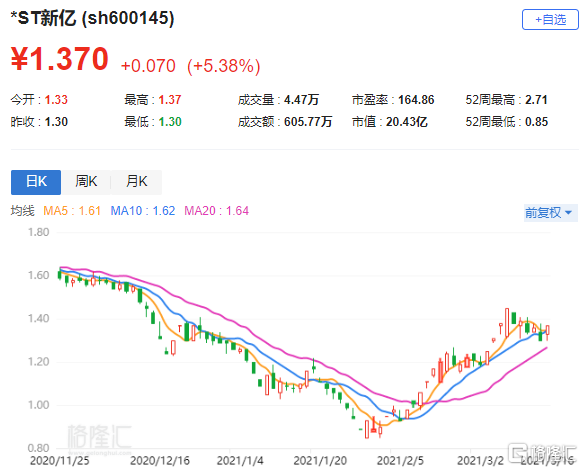Viewport: 583px width, 470px height.
Task: Click the 2021/1/4 date axis label
Action: pos(240,461)
